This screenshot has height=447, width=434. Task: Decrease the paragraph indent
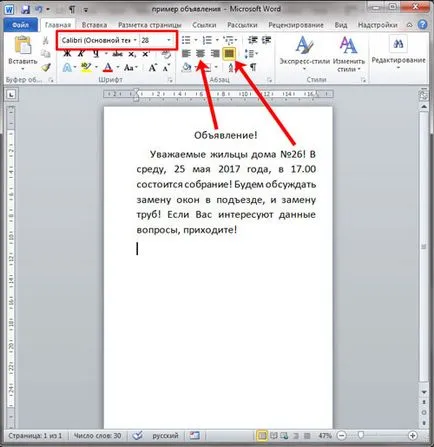(x=253, y=40)
